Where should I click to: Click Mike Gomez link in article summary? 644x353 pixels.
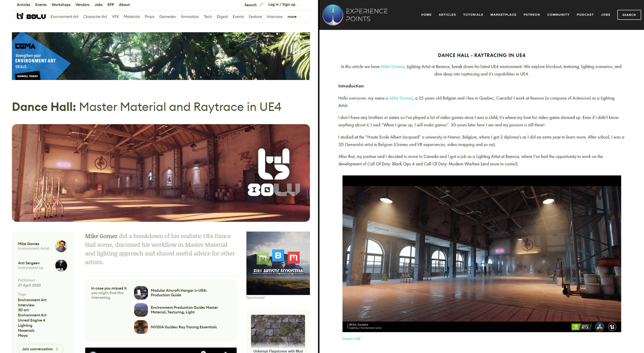coord(392,67)
